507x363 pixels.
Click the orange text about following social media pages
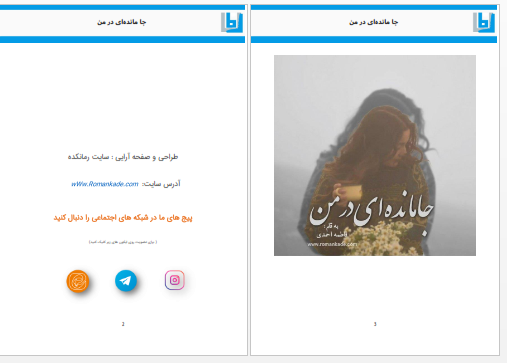point(123,218)
